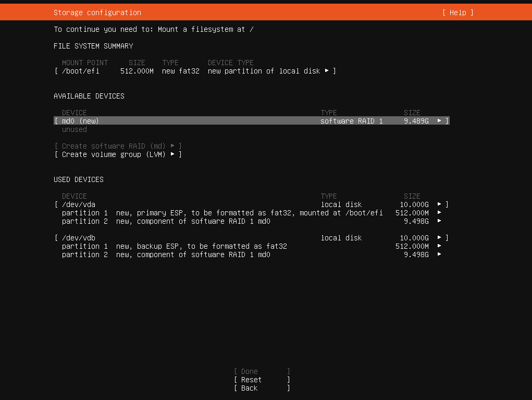Open the arrow menu for /dev/vda disk
This screenshot has width=532, height=400.
click(439, 204)
